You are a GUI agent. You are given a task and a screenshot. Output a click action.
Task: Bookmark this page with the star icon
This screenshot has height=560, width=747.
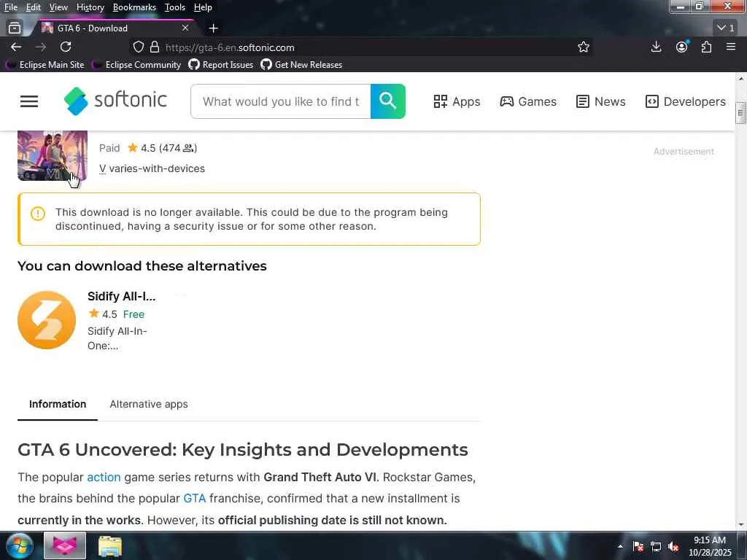[x=584, y=47]
